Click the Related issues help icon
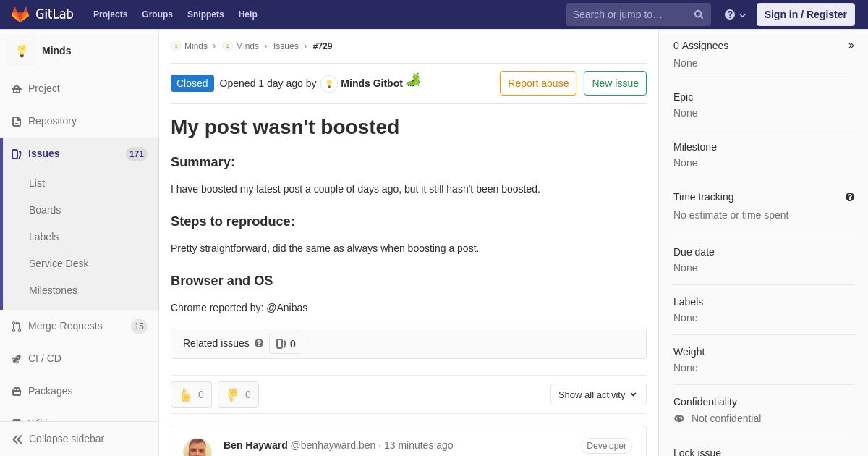Viewport: 868px width, 456px height. 259,343
